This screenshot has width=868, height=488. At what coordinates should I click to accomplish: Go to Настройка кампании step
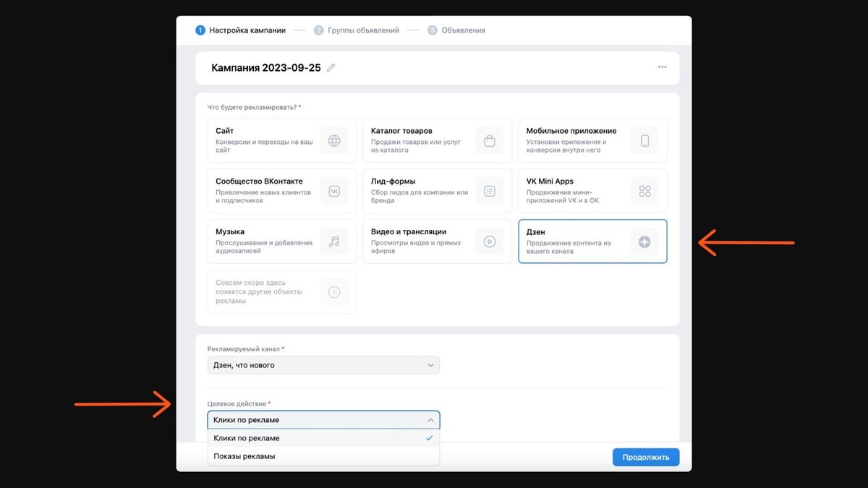click(241, 30)
